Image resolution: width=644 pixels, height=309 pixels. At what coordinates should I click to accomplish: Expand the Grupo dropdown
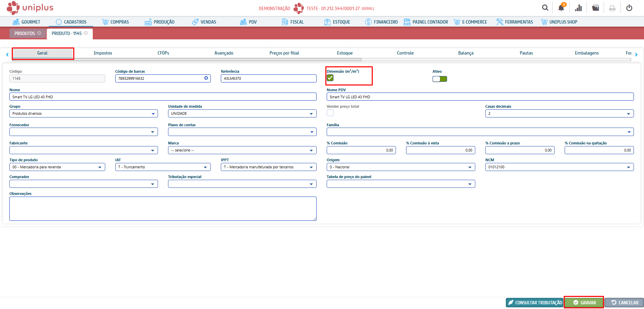point(84,113)
